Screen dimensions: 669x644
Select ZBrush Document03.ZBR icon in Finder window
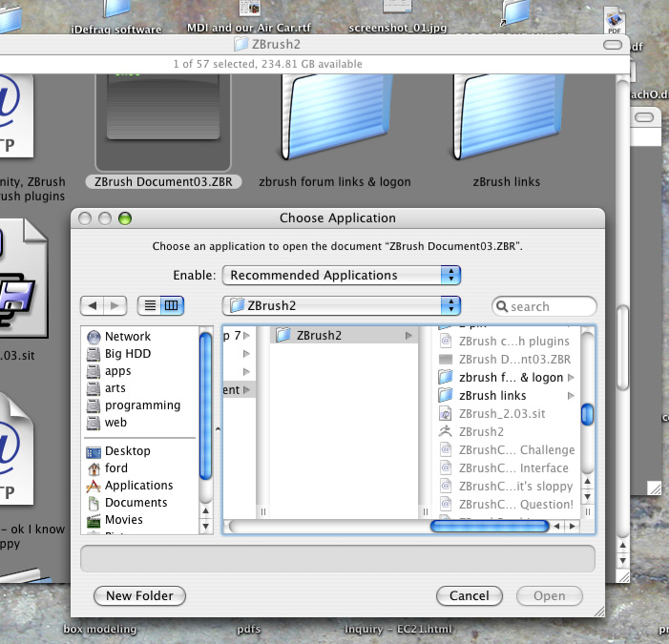click(163, 123)
